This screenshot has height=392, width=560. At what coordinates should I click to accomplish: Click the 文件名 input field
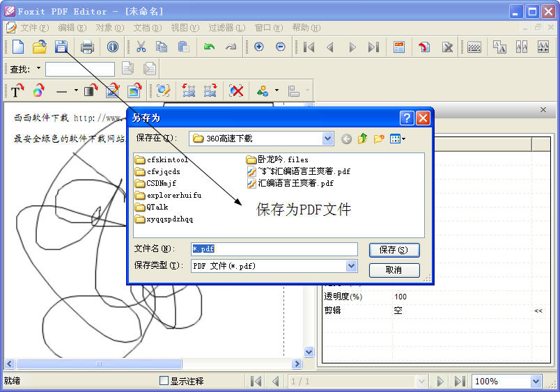point(274,249)
